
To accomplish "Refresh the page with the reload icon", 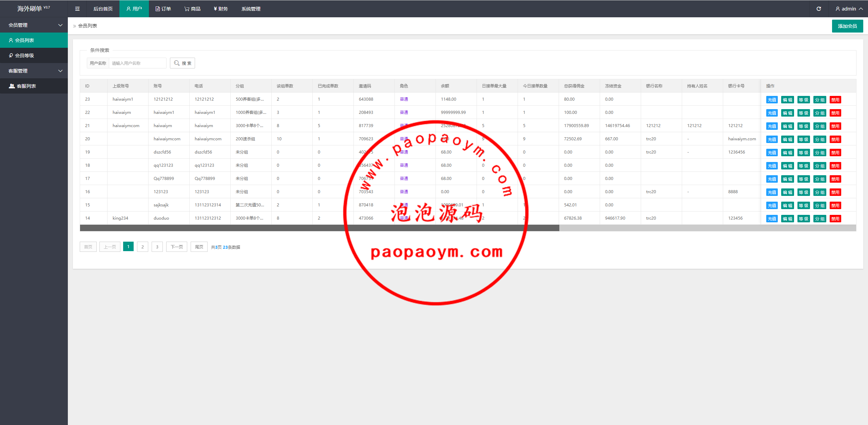I will pyautogui.click(x=818, y=9).
